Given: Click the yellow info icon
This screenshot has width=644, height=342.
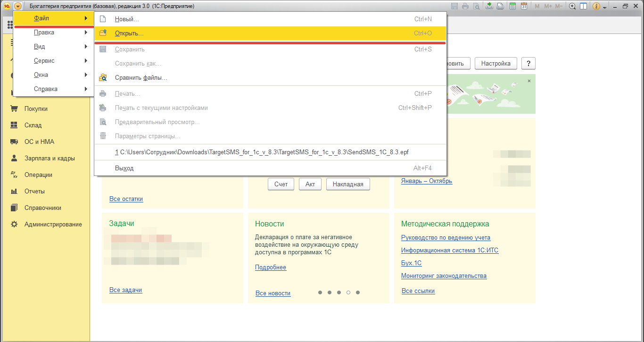Looking at the screenshot, I should 596,6.
